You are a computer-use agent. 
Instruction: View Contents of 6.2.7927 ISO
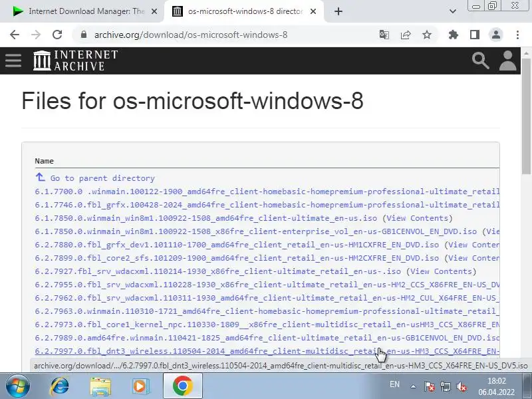pos(441,271)
